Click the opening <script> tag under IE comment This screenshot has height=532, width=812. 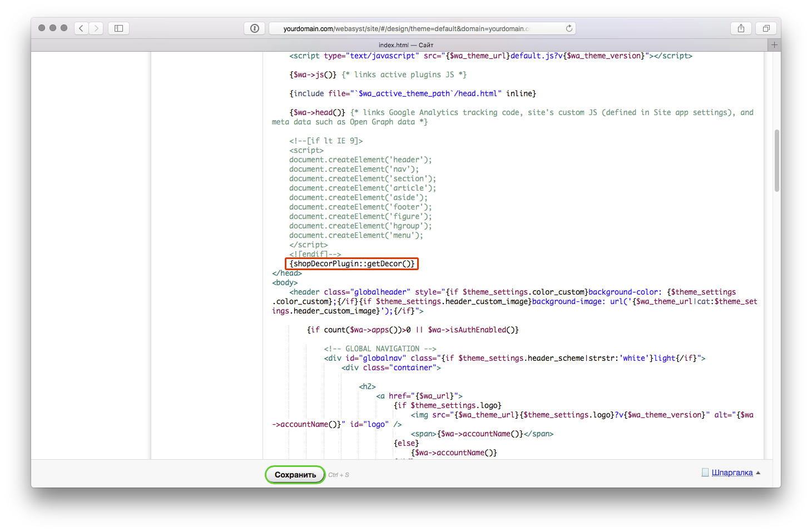pos(306,150)
